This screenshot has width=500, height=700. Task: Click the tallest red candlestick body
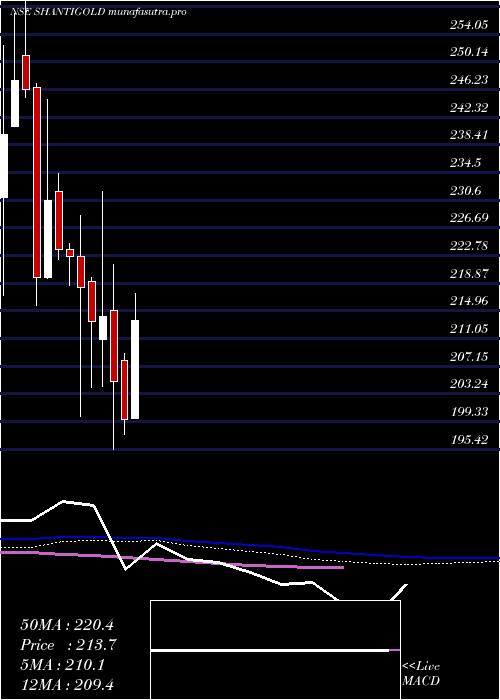(37, 183)
